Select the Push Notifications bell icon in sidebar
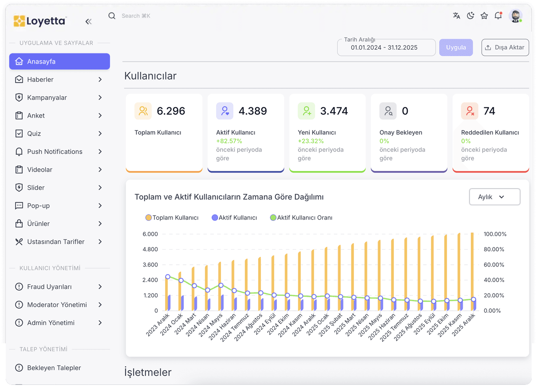This screenshot has width=537, height=392. tap(19, 151)
